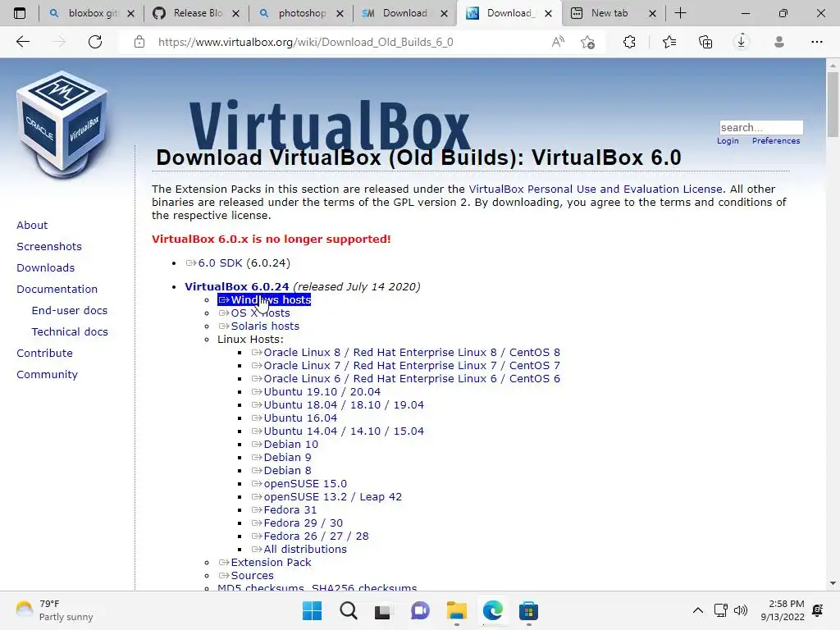Viewport: 840px width, 630px height.
Task: Download the Extension Pack link
Action: click(265, 563)
